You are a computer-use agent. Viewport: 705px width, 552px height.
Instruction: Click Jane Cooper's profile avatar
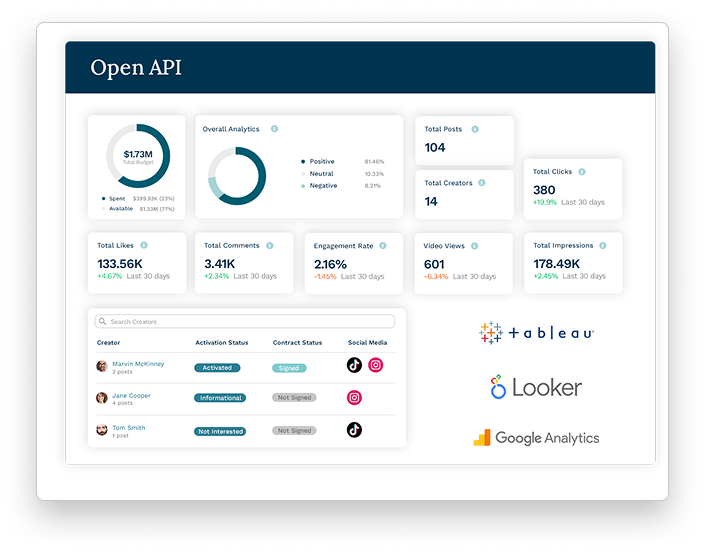pyautogui.click(x=102, y=398)
